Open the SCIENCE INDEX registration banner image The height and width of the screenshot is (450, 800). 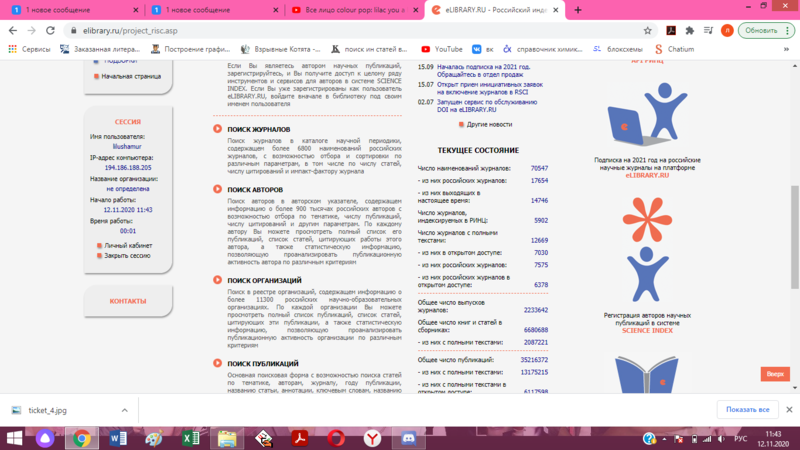[x=647, y=249]
